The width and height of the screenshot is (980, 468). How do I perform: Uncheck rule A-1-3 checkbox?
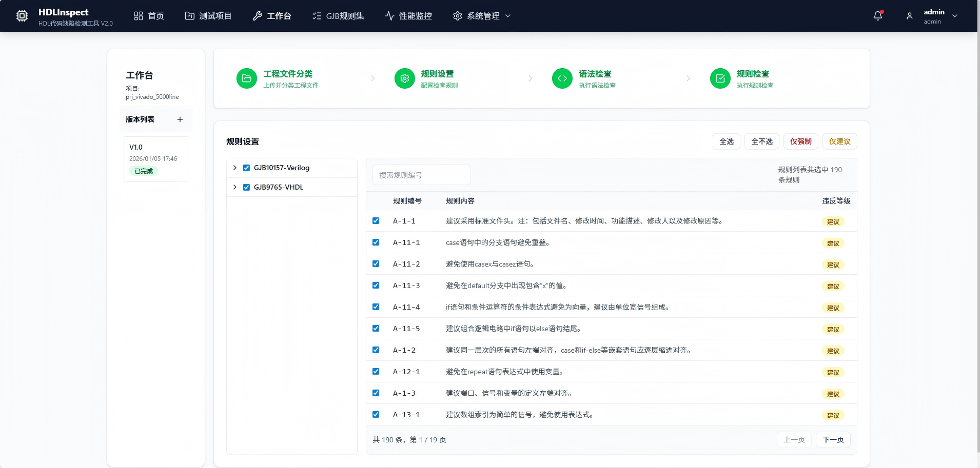click(x=376, y=393)
